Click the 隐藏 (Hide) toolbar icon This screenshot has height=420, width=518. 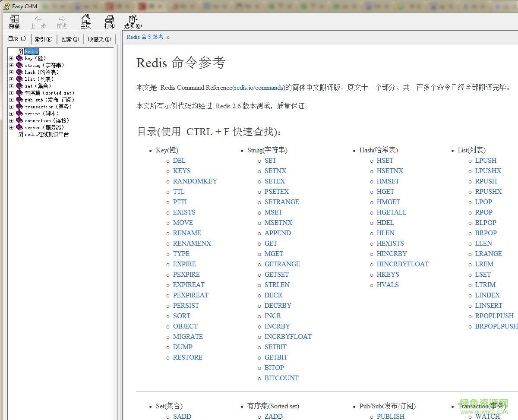point(14,21)
